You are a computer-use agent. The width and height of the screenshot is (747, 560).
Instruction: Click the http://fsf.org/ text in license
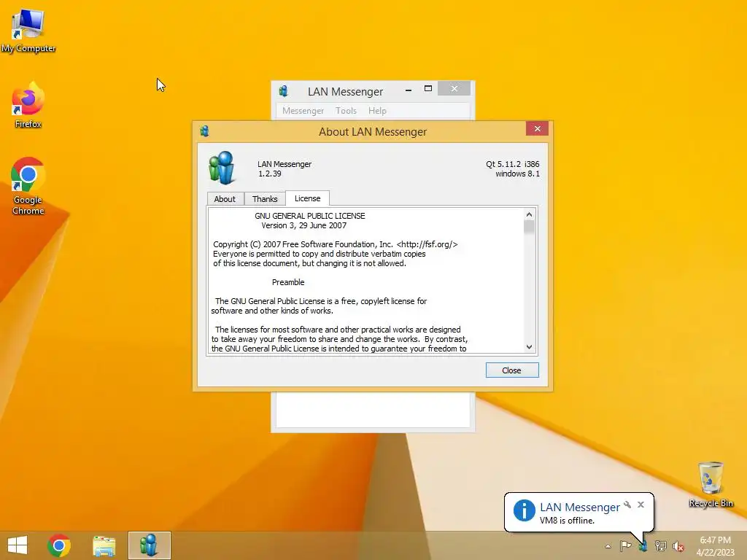coord(427,244)
